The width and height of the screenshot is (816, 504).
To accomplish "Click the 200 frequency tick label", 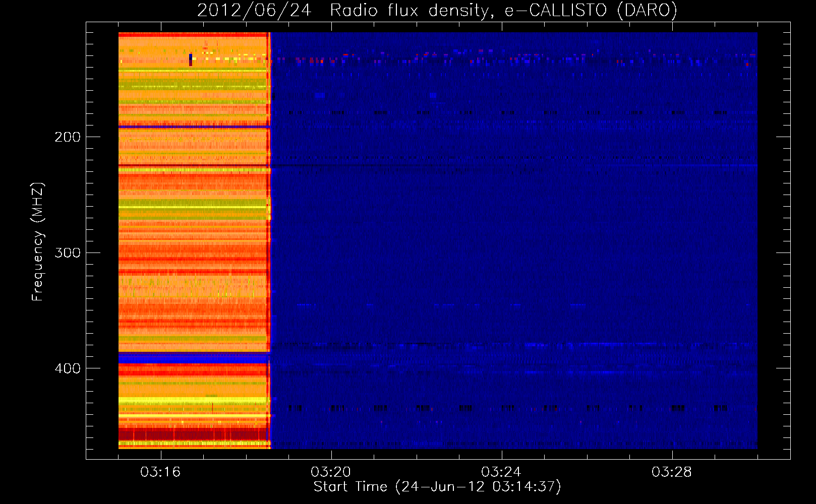I will click(68, 137).
